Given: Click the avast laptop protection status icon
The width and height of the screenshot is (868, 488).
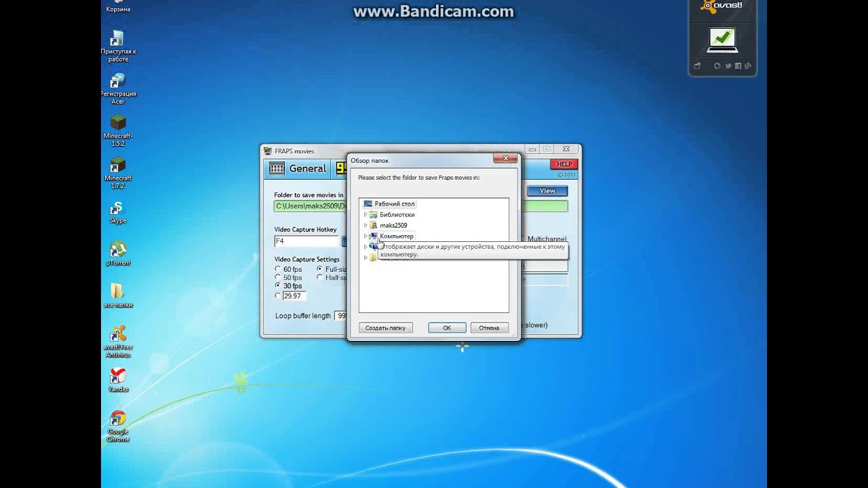Looking at the screenshot, I should (x=722, y=40).
